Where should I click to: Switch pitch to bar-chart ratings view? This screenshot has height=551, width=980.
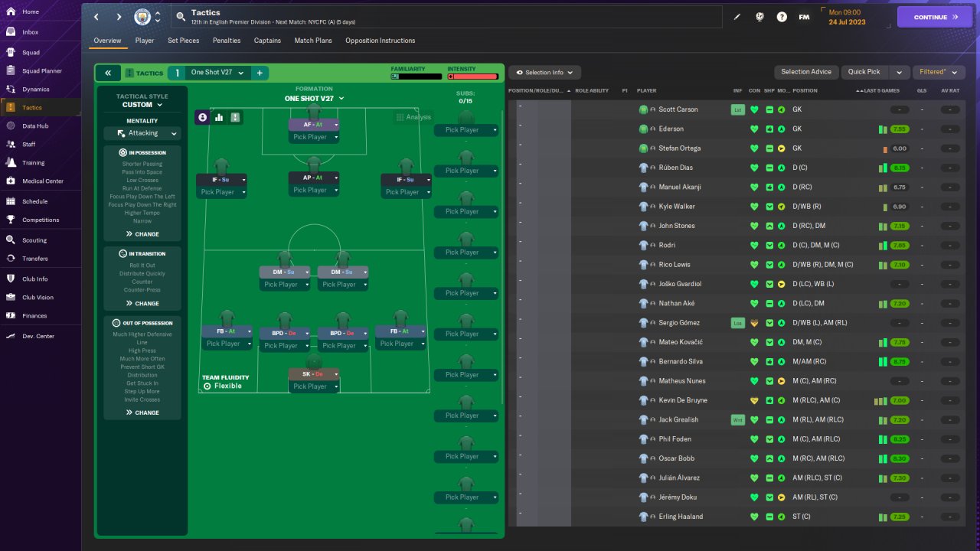tap(219, 117)
